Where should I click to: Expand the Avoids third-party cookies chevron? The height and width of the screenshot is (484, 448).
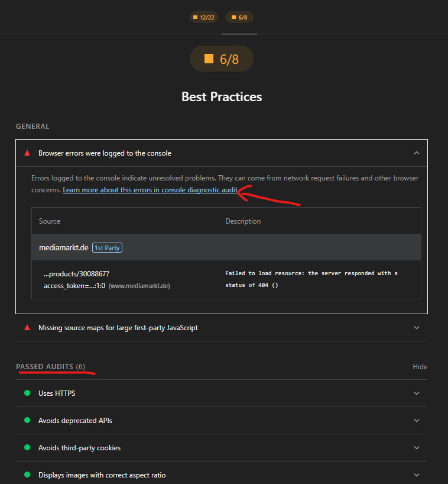coord(417,448)
